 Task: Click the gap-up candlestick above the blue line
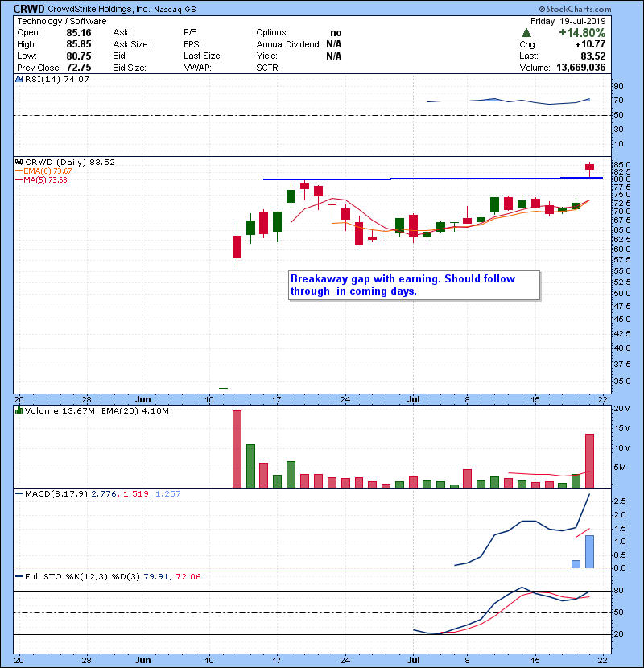(589, 167)
